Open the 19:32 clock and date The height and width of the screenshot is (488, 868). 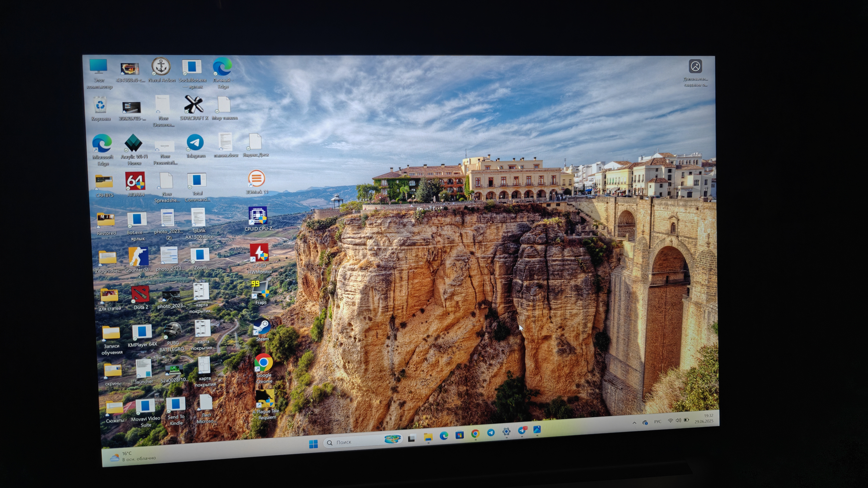[x=704, y=418]
